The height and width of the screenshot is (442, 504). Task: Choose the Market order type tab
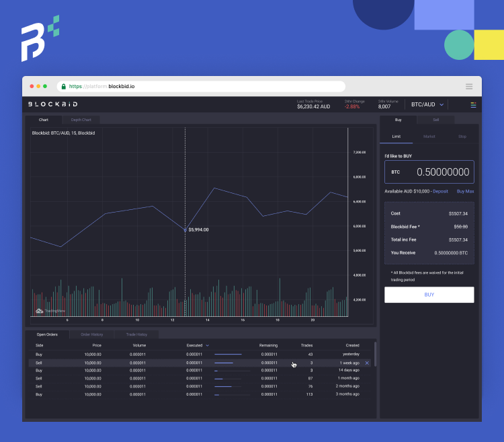coord(429,137)
